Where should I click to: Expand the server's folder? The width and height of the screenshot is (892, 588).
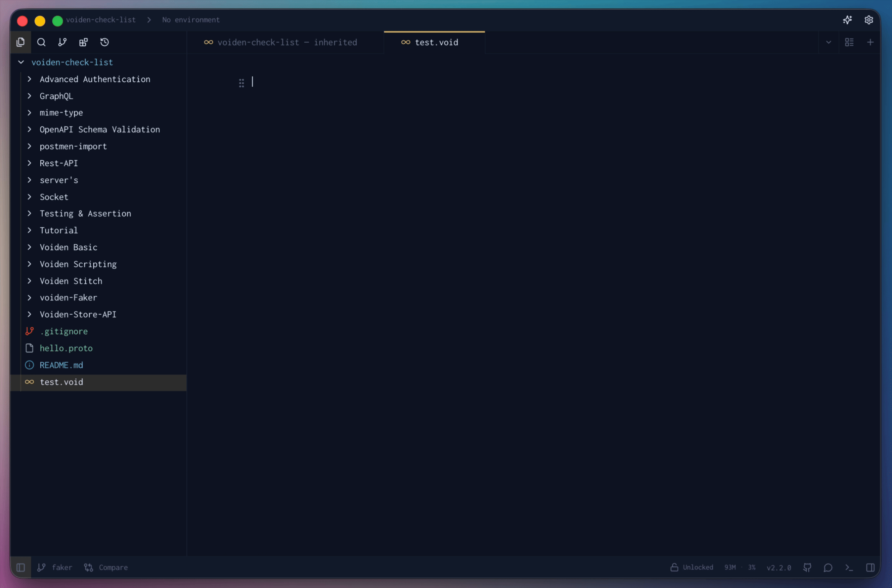pos(99,180)
